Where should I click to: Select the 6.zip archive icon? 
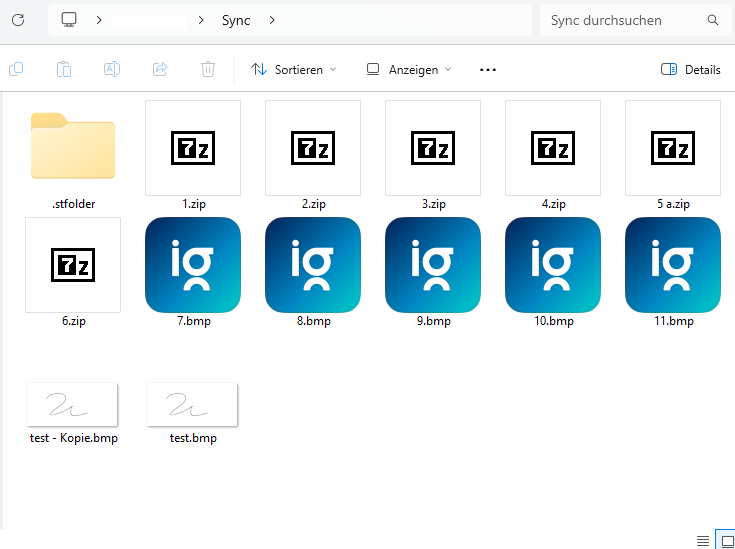(x=73, y=265)
